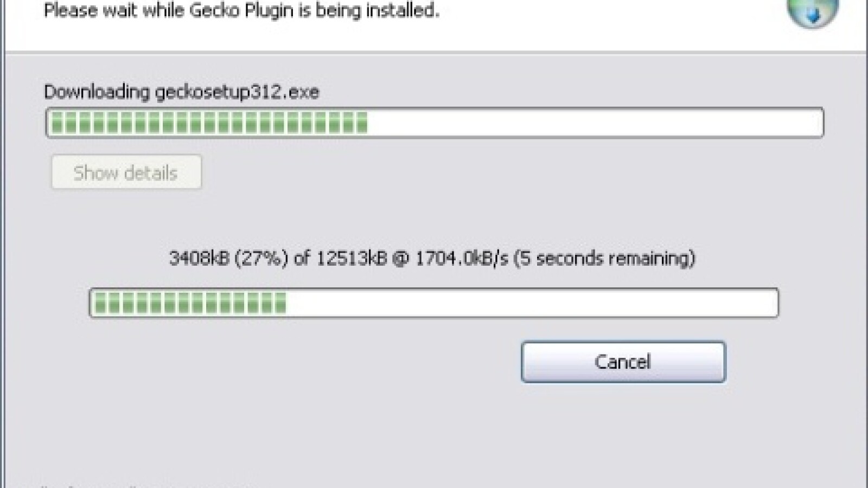
Task: Click the '1704.0kB/s' download speed text
Action: (x=462, y=258)
